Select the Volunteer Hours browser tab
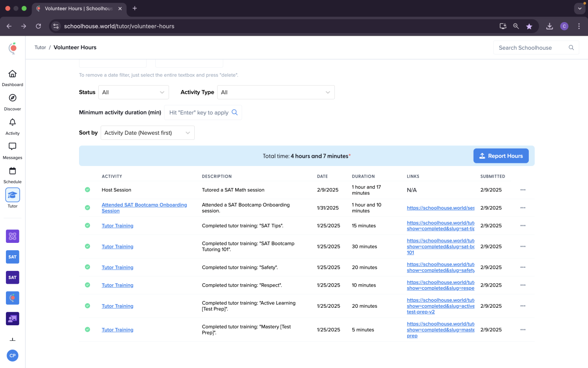The image size is (588, 368). click(x=78, y=8)
